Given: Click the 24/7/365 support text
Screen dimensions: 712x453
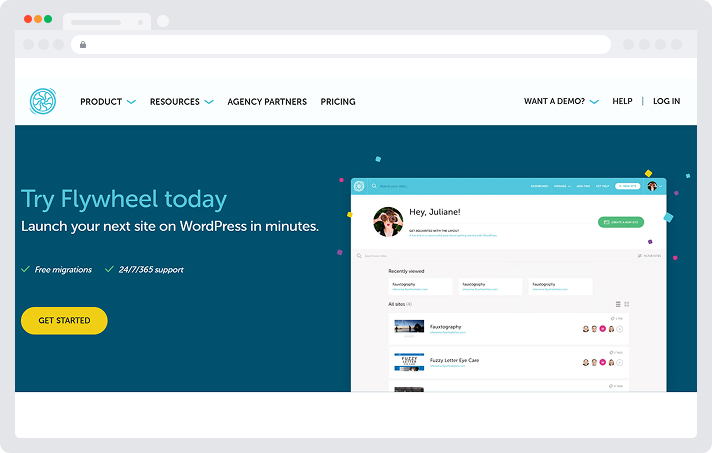Looking at the screenshot, I should click(151, 270).
